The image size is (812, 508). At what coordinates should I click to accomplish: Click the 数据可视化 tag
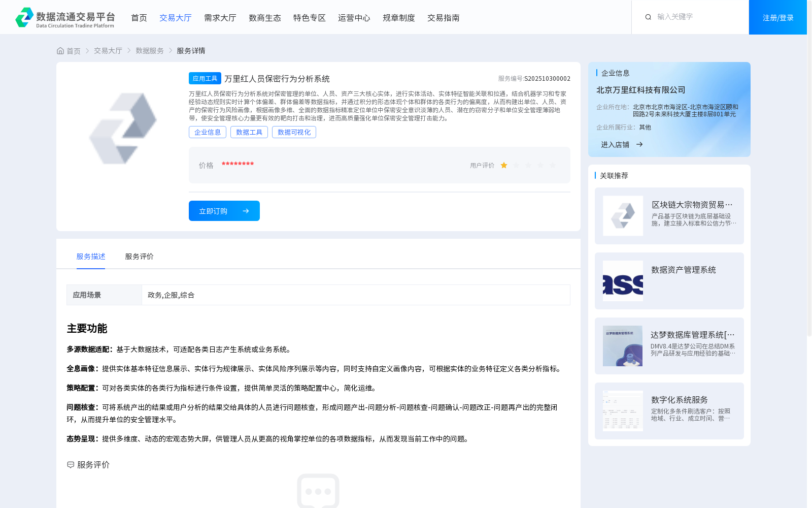(294, 132)
